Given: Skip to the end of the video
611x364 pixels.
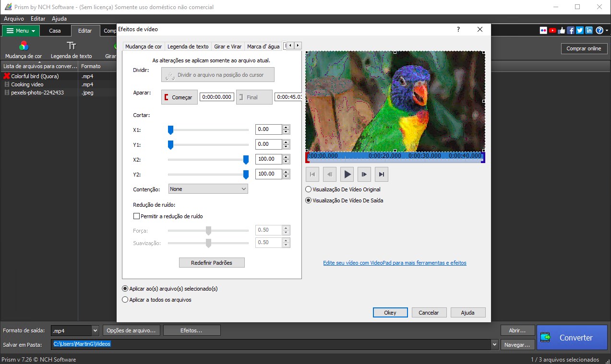Looking at the screenshot, I should point(382,175).
